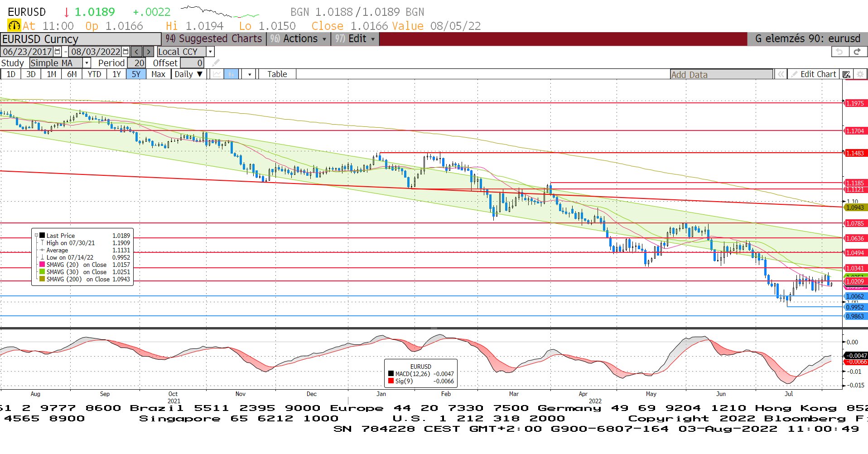Screen dimensions: 868x454
Task: Click the Edit Chart button
Action: (x=813, y=74)
